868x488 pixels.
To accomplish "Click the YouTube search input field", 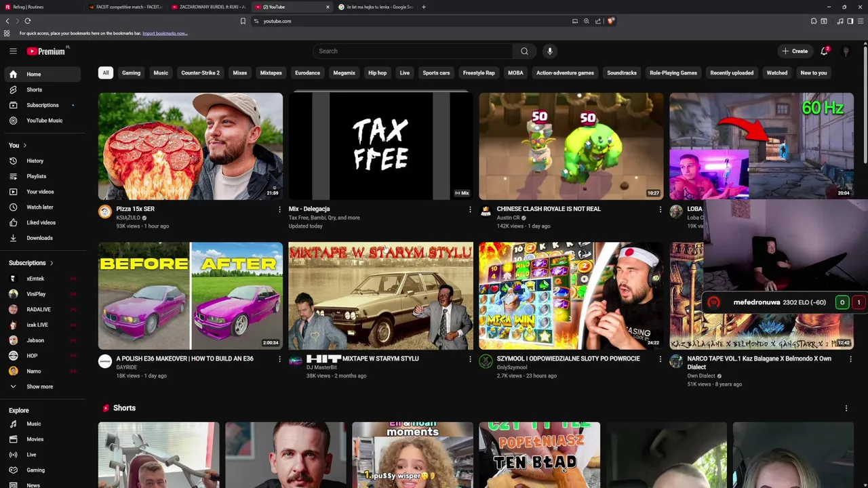I will click(413, 51).
